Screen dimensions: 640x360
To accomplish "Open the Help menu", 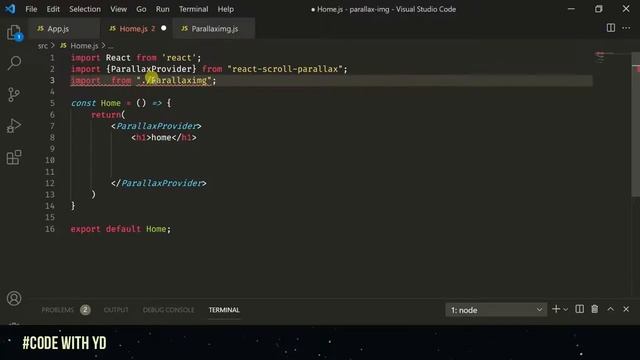I will pos(226,9).
